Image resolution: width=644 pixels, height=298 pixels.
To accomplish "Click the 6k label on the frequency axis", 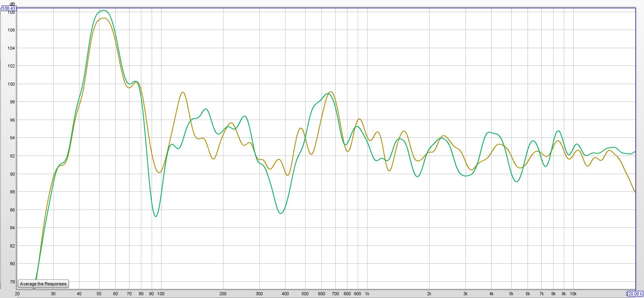I will (x=528, y=294).
